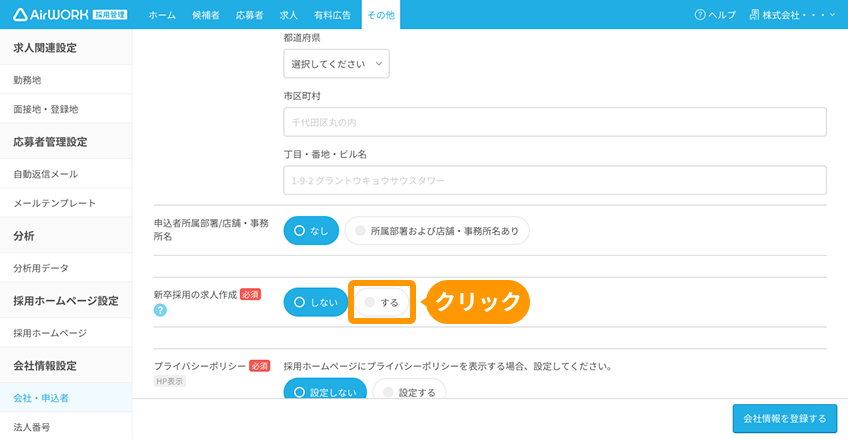Go to ホーム tab
This screenshot has height=439, width=848.
(x=162, y=15)
